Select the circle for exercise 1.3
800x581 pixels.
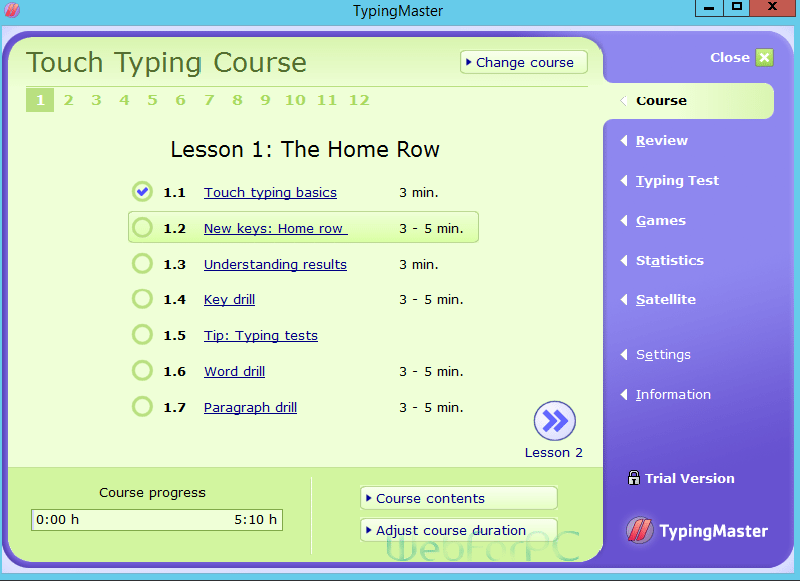[142, 264]
